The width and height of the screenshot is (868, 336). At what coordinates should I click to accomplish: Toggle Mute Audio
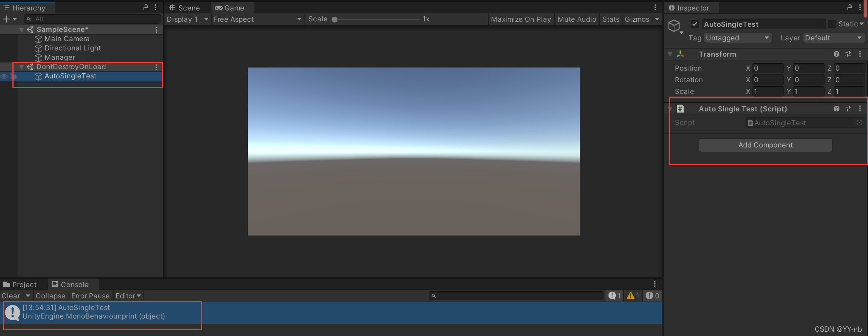tap(577, 19)
